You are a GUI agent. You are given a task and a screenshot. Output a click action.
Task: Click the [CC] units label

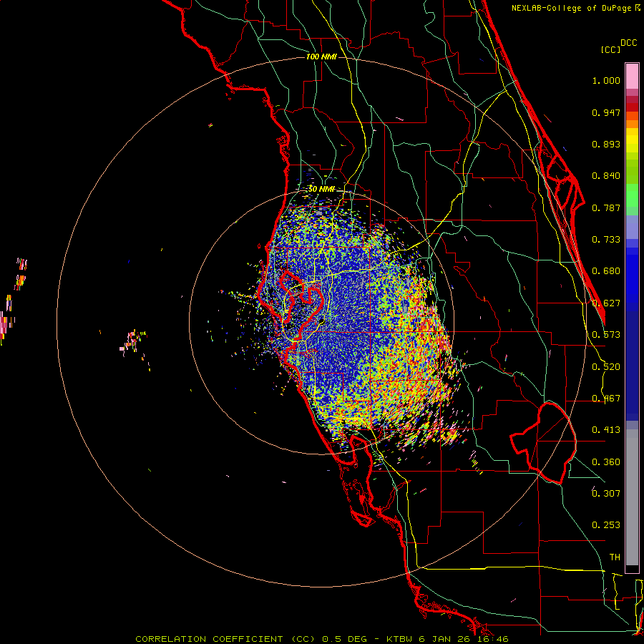611,49
